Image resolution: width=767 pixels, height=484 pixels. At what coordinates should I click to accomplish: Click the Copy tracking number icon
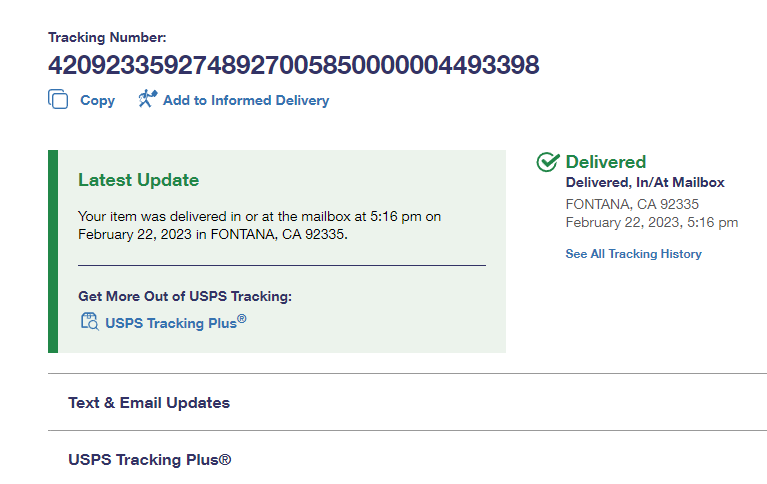click(58, 99)
